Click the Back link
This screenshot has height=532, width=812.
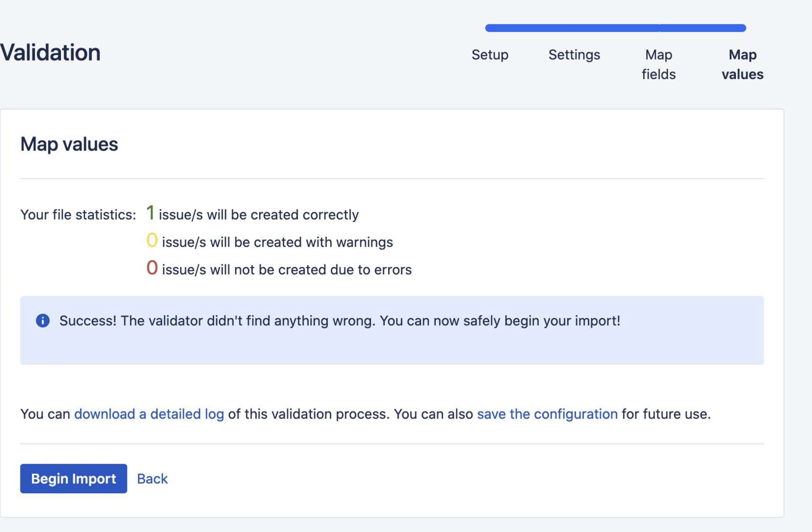(152, 479)
